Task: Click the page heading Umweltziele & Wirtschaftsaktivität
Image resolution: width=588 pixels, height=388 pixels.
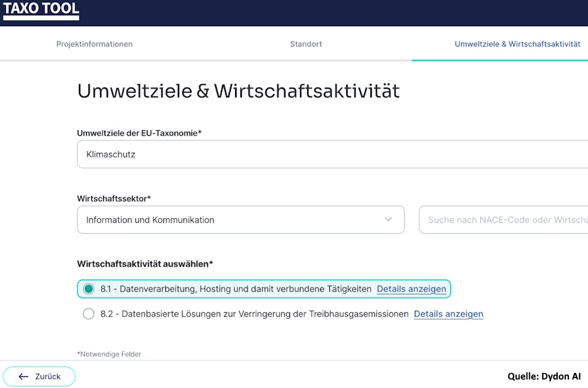Action: [238, 91]
